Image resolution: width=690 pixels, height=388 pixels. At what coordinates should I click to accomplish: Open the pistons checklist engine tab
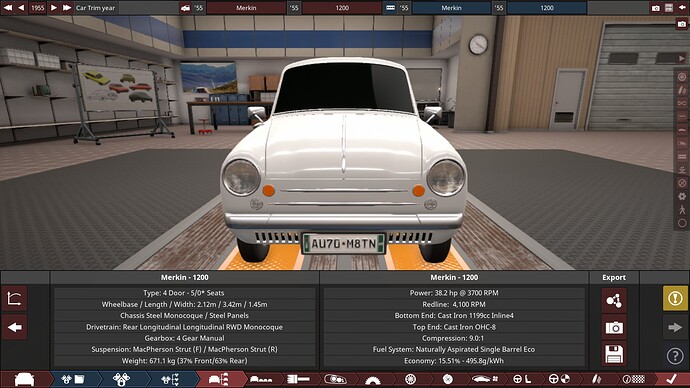pos(170,379)
